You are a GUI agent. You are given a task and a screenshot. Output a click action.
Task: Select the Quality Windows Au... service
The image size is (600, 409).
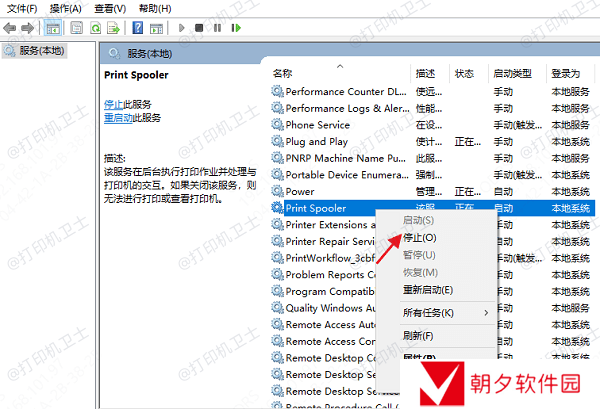(x=323, y=308)
